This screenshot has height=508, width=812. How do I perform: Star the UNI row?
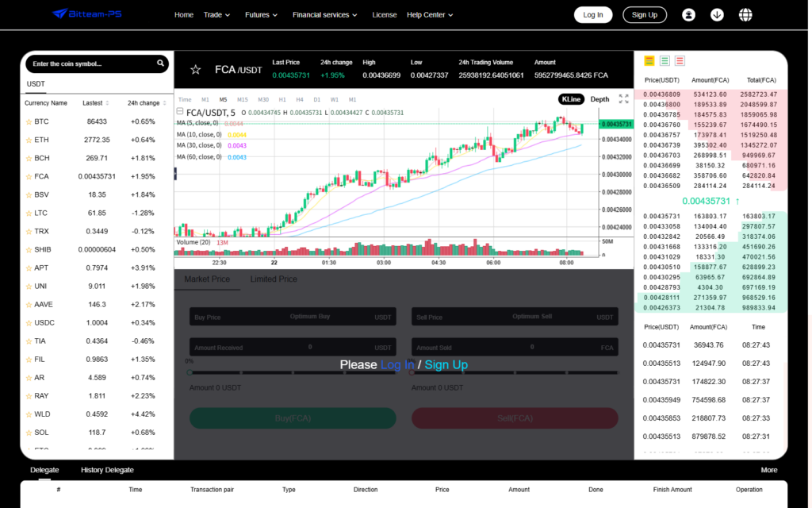click(x=29, y=286)
